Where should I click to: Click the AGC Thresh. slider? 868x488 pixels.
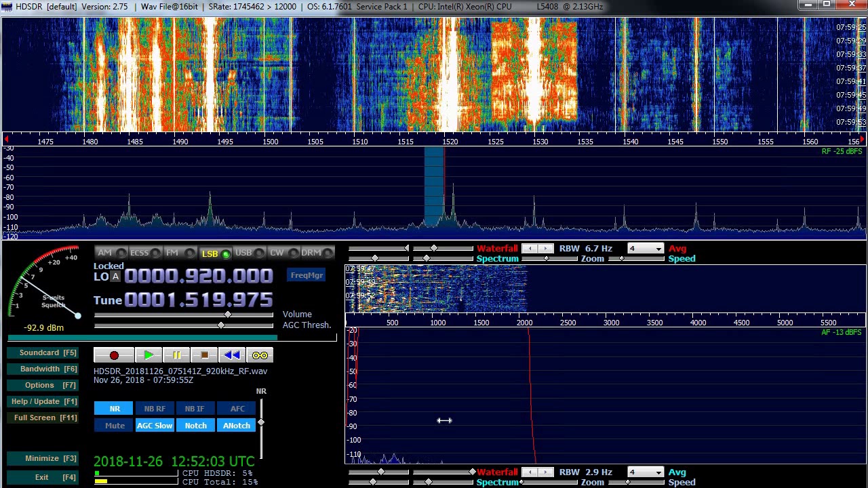(183, 325)
